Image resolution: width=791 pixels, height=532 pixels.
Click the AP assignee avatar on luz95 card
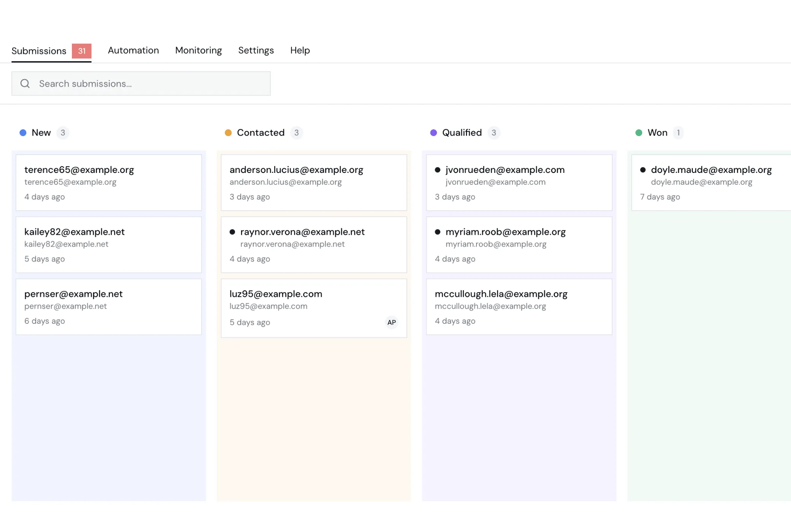pos(391,322)
